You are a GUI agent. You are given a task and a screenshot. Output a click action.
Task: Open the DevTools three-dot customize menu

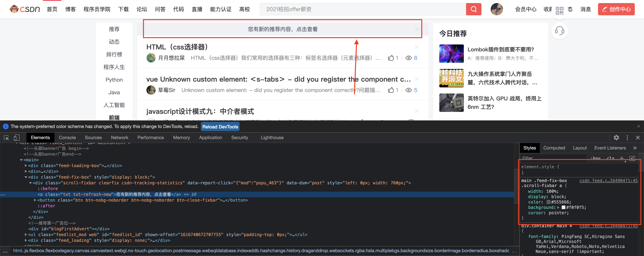627,138
